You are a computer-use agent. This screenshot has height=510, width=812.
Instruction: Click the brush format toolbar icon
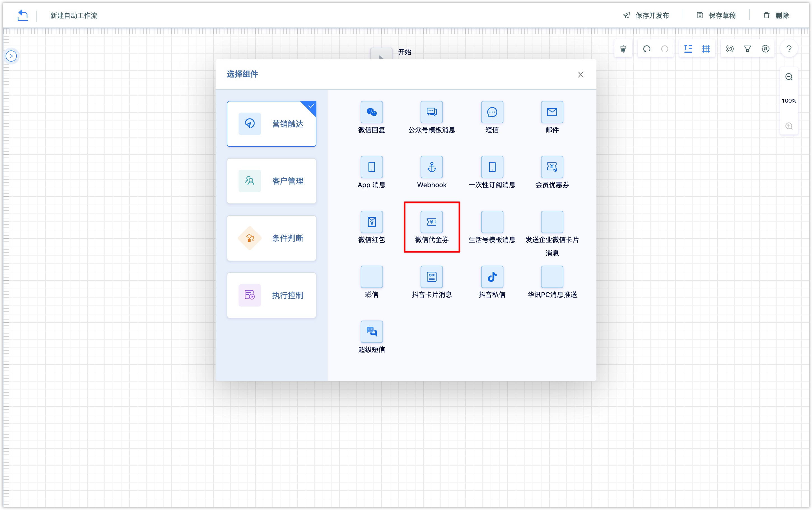click(623, 49)
